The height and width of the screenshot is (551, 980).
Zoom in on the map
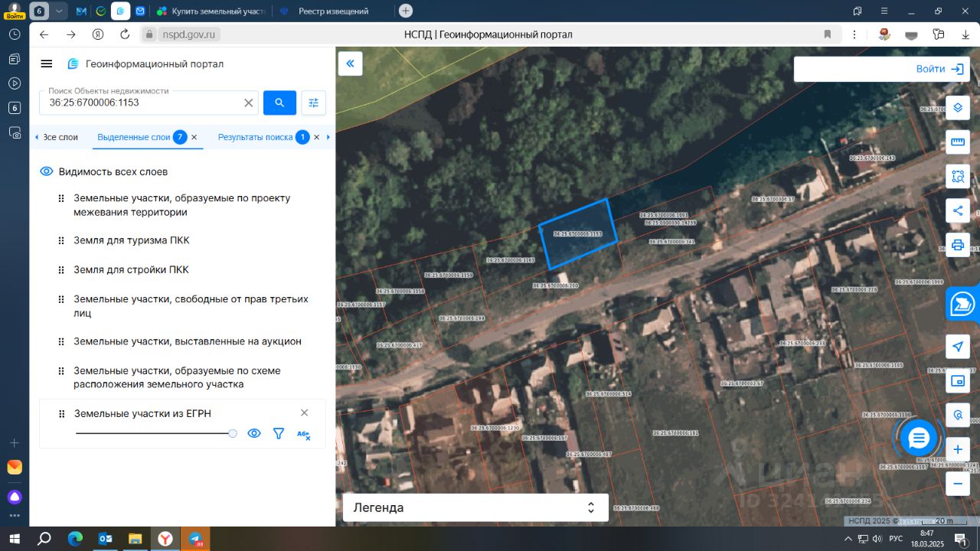click(957, 450)
